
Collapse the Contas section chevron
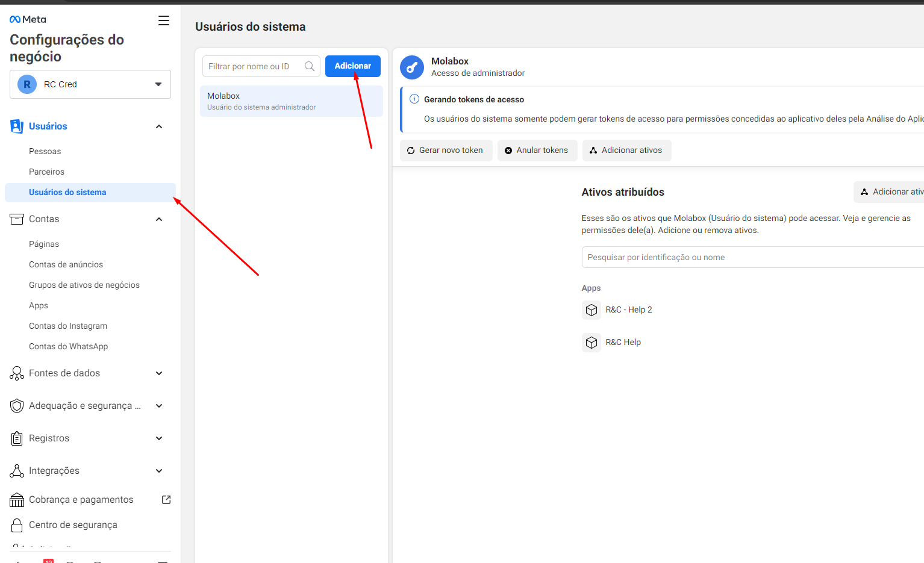click(159, 219)
